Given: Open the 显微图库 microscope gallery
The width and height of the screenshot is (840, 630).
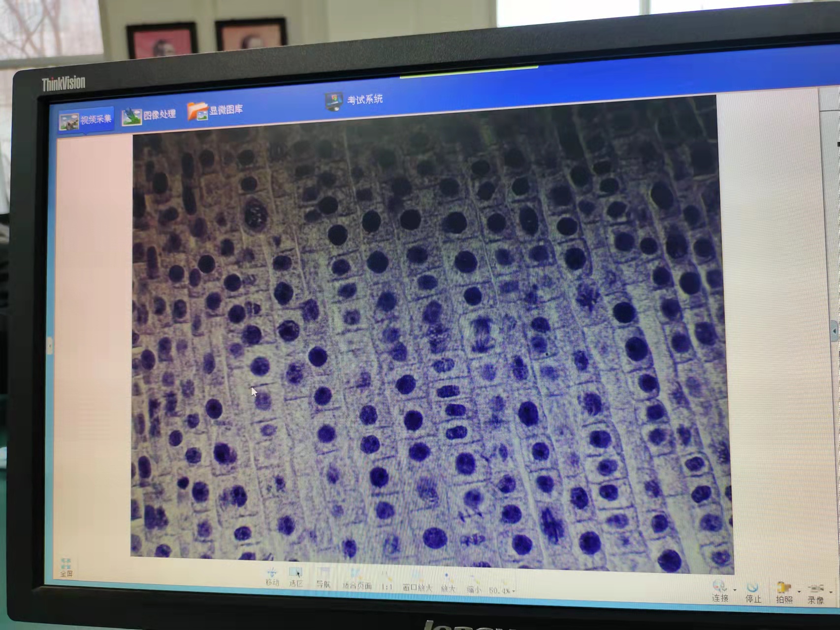Looking at the screenshot, I should point(215,110).
